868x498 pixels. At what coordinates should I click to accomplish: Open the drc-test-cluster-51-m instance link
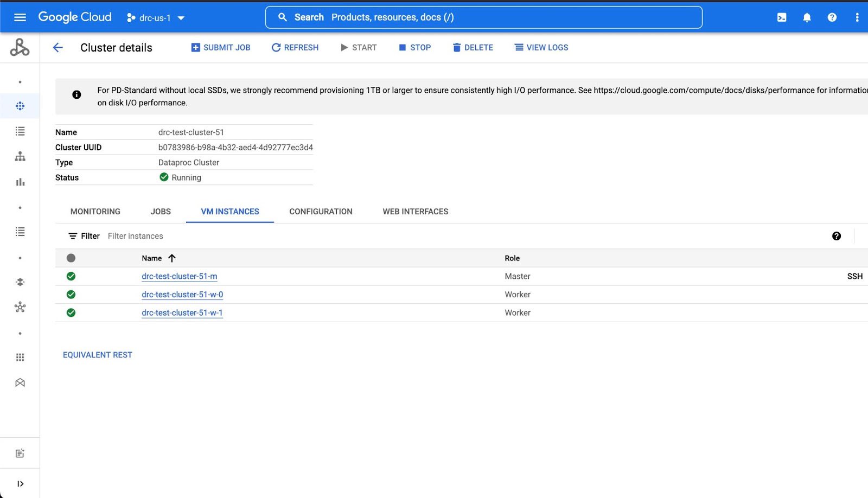pos(179,276)
